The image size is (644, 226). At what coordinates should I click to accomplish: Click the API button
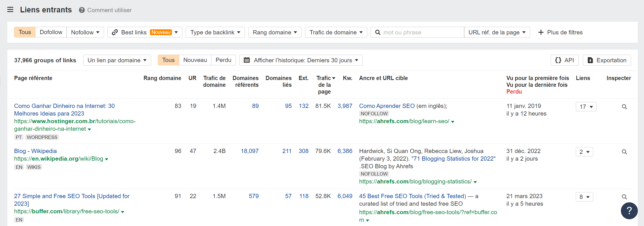[565, 60]
